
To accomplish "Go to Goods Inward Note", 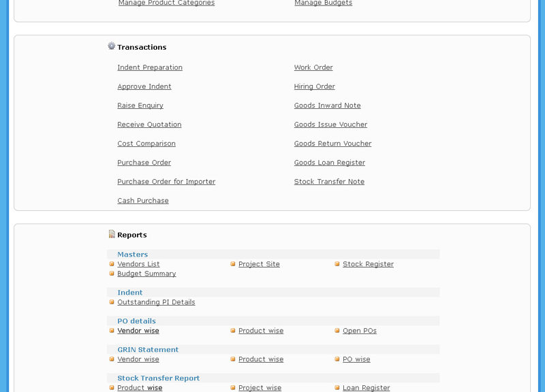I will tap(327, 105).
